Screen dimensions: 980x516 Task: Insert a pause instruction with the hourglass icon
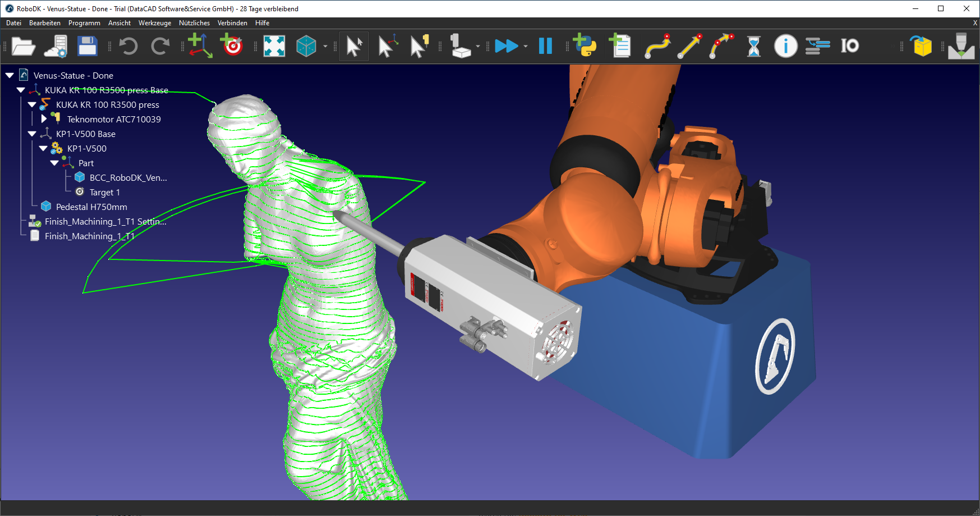click(x=753, y=46)
